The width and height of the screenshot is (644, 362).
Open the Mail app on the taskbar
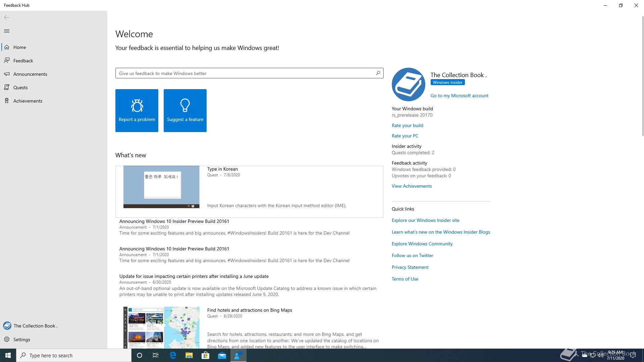tap(222, 355)
